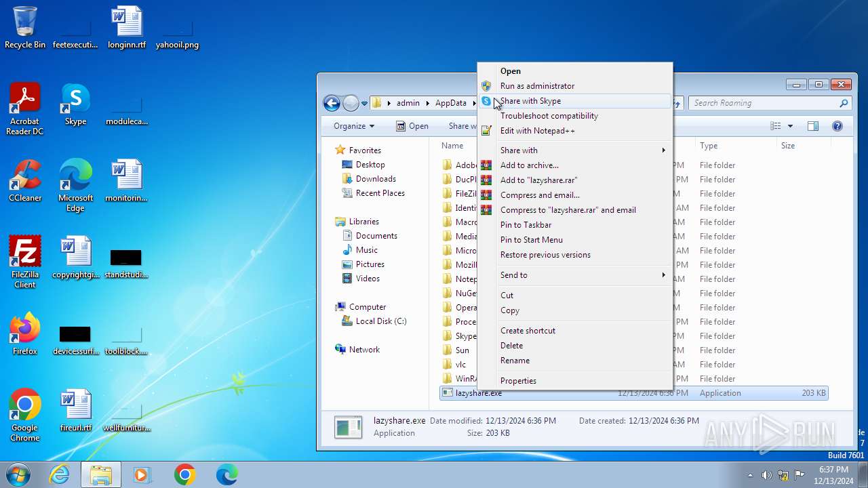Click the Explorer back arrow
The image size is (868, 488).
[332, 103]
